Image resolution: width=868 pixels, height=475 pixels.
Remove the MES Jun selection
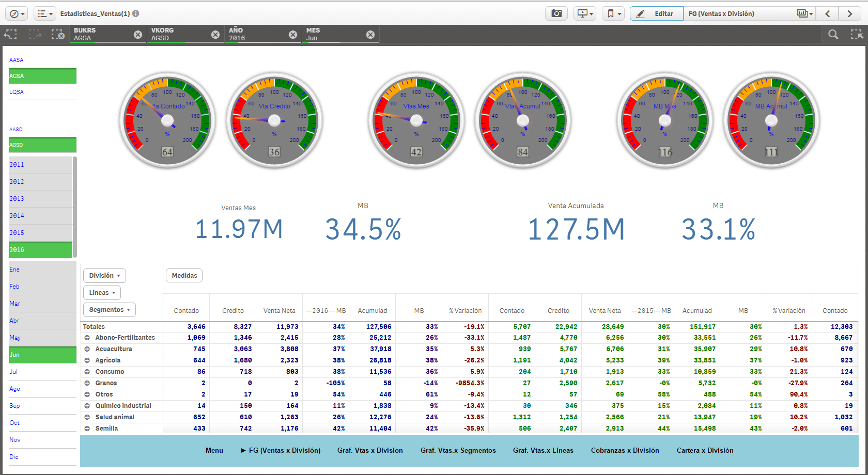tap(370, 35)
